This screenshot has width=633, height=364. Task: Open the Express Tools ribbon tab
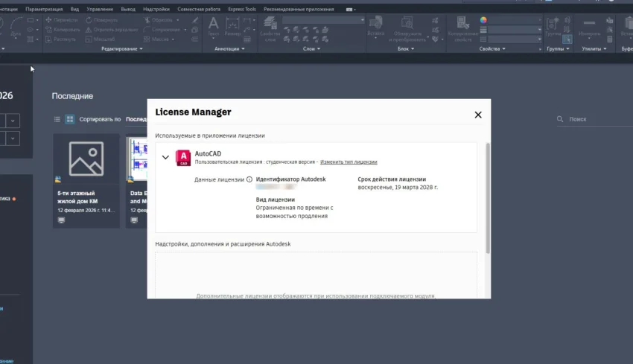(x=242, y=9)
